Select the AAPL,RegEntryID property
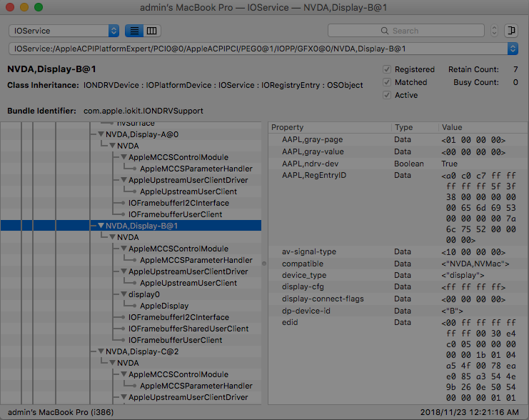Screen dimensions: 529x420 click(398, 208)
